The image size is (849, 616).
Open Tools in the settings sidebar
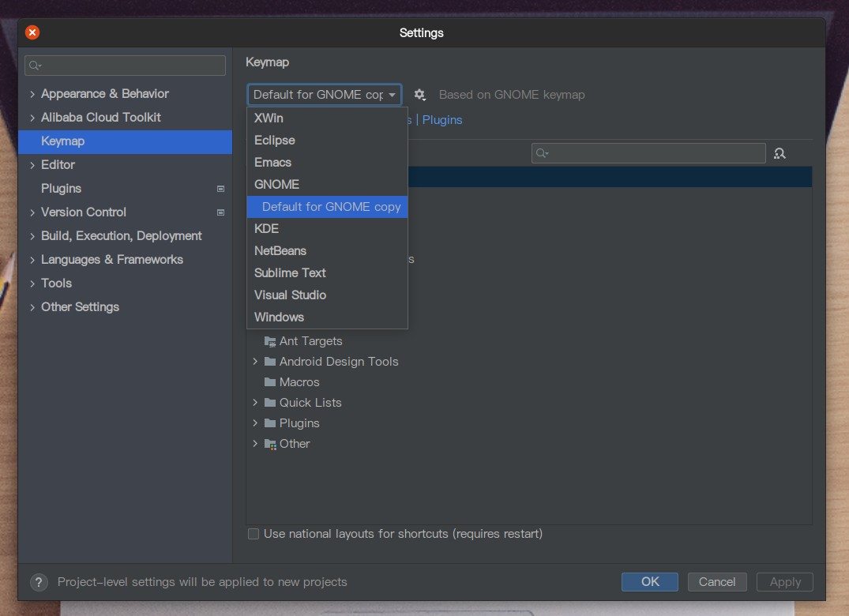[x=125, y=284]
